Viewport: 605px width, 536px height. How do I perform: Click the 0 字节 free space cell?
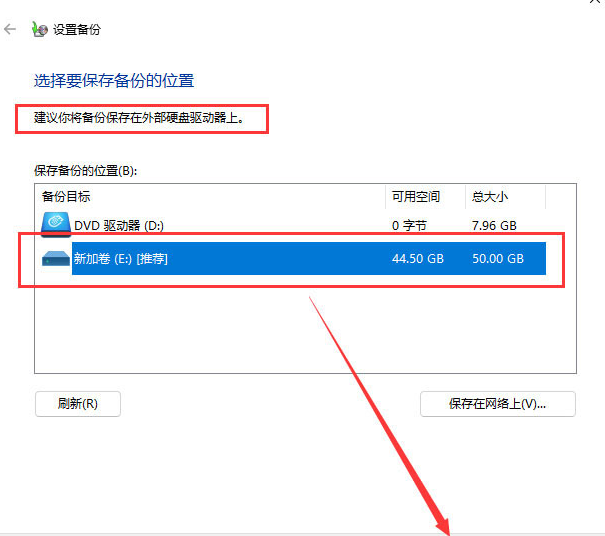(410, 226)
